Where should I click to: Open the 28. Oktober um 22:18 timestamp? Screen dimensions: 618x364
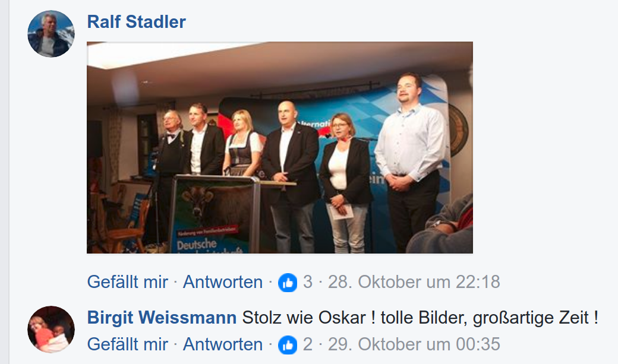coord(414,282)
